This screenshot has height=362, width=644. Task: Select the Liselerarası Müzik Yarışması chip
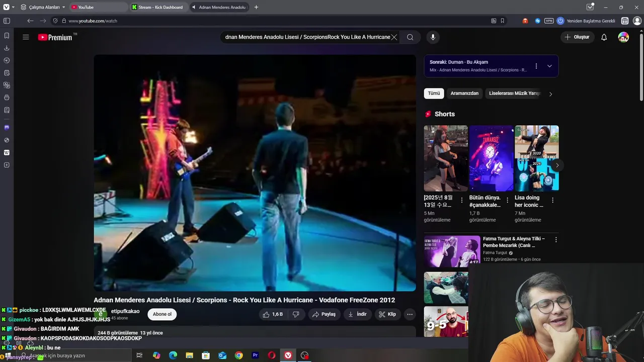(x=514, y=94)
